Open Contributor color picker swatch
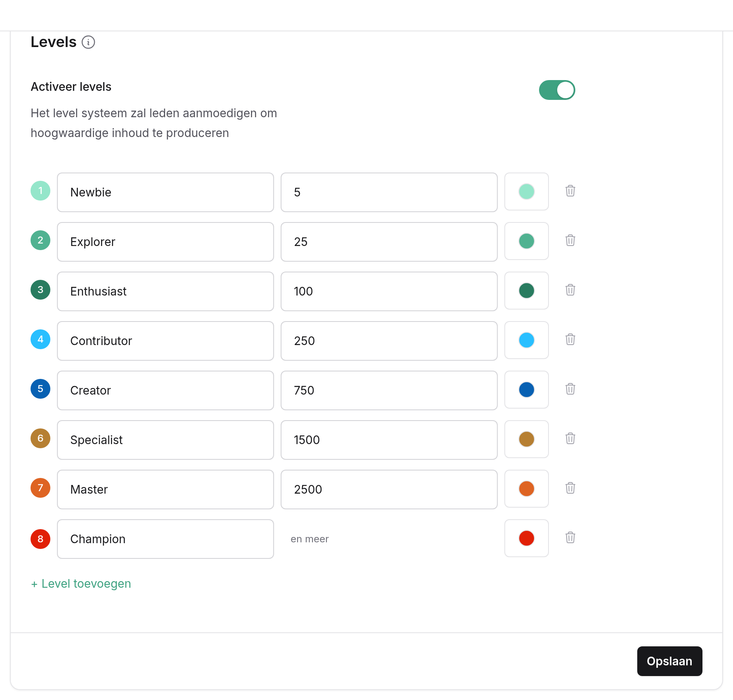This screenshot has height=700, width=733. tap(527, 340)
